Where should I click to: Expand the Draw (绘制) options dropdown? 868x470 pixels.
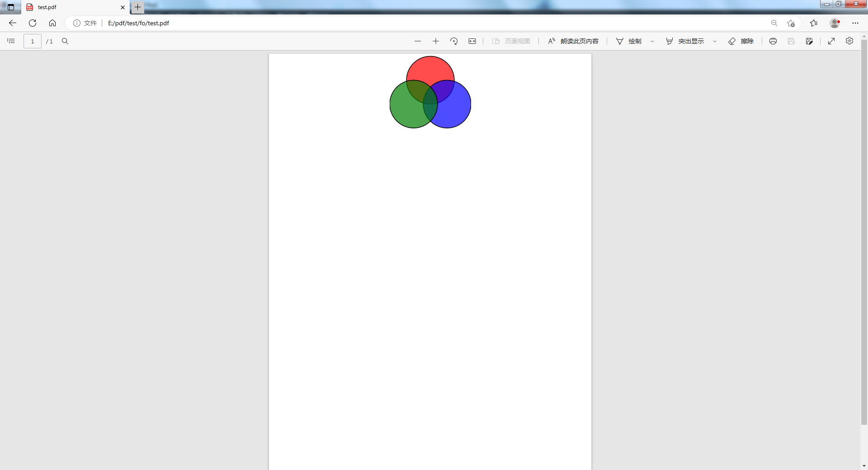(x=652, y=41)
